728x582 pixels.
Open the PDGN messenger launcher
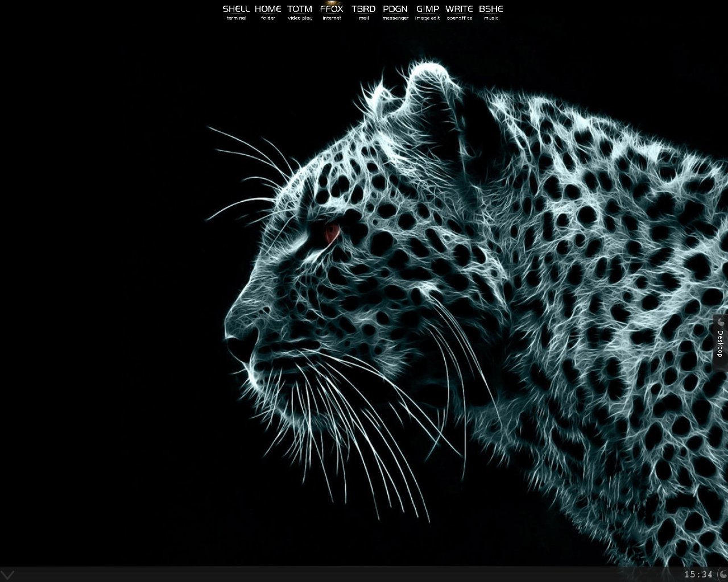(x=395, y=12)
